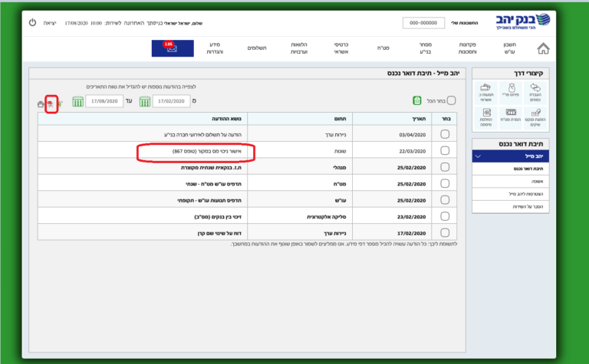The height and width of the screenshot is (364, 589).
Task: Select the checkbox for the 22/03/2020 message
Action: click(445, 150)
